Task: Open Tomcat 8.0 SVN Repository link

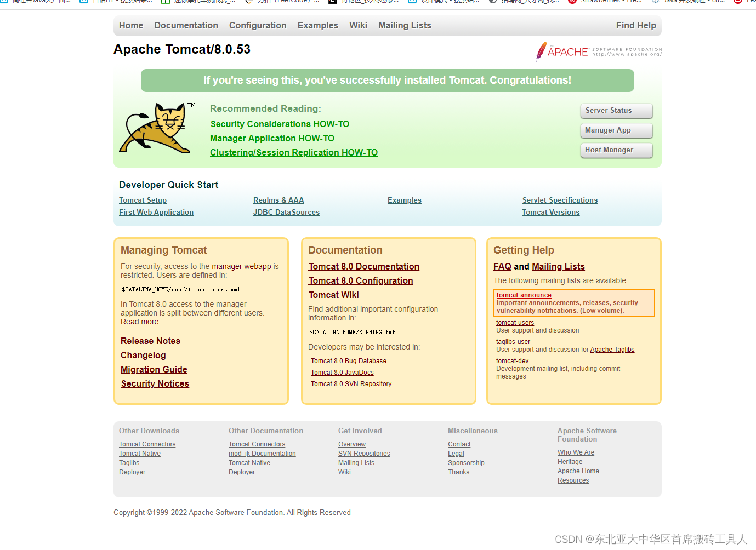Action: 351,384
